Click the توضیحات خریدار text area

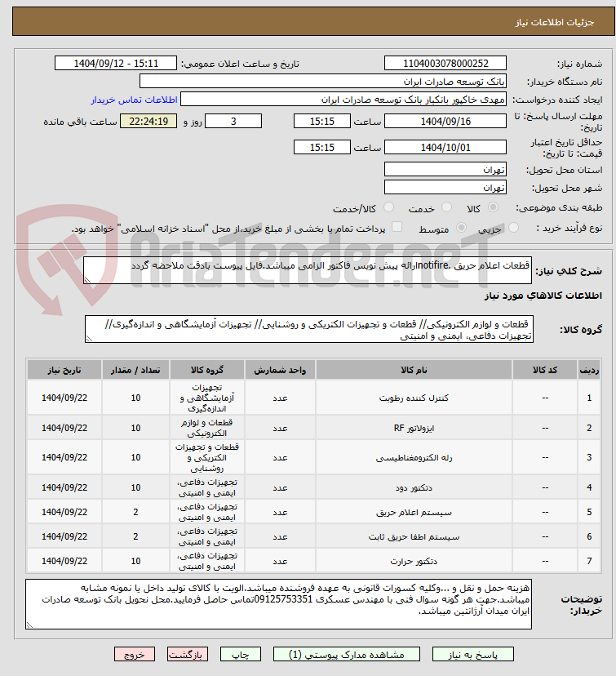[x=278, y=604]
